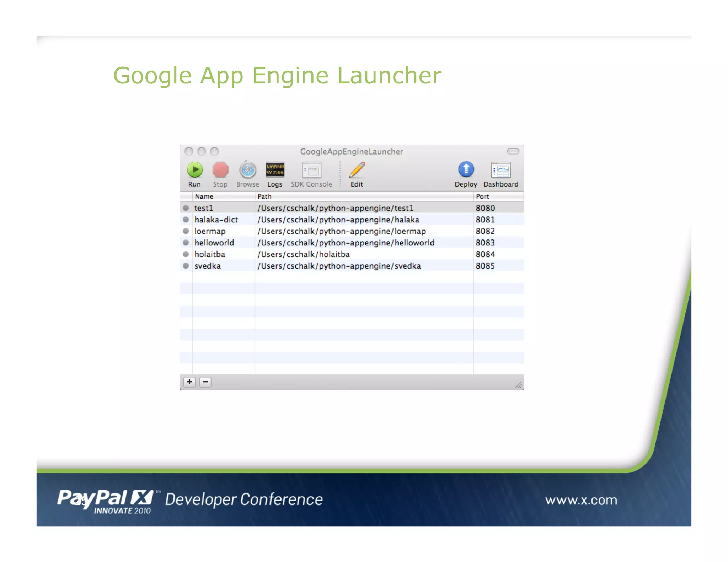Click port value 8085
The height and width of the screenshot is (562, 728).
pos(485,266)
